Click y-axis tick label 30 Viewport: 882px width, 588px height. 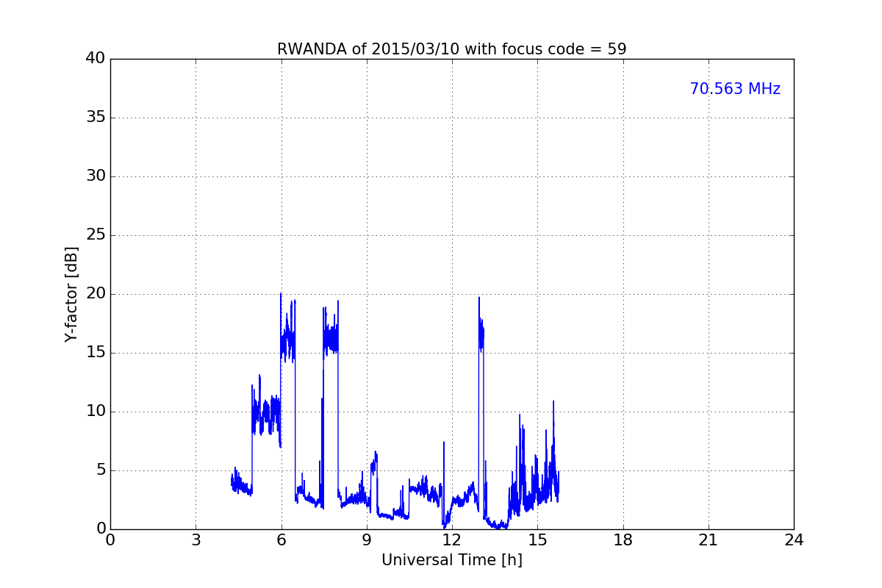tap(95, 176)
